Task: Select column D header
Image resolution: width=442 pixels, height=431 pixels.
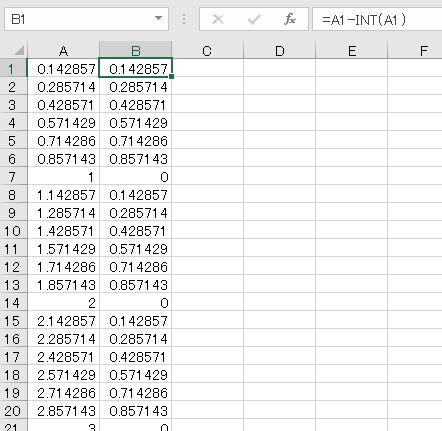Action: click(x=279, y=50)
